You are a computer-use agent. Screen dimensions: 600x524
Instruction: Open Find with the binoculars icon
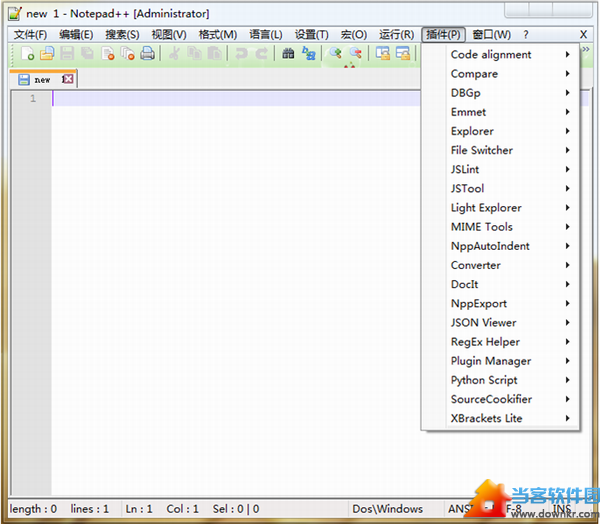pos(289,54)
